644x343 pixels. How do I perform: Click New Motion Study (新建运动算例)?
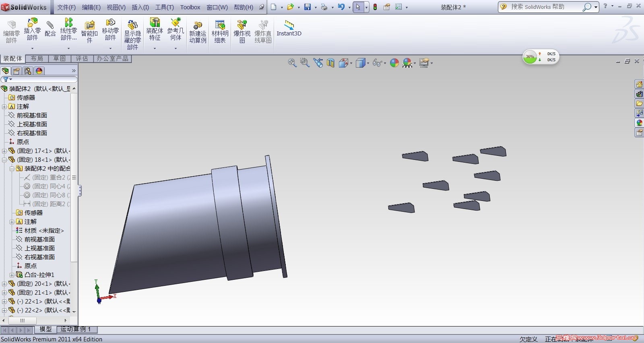pyautogui.click(x=198, y=31)
